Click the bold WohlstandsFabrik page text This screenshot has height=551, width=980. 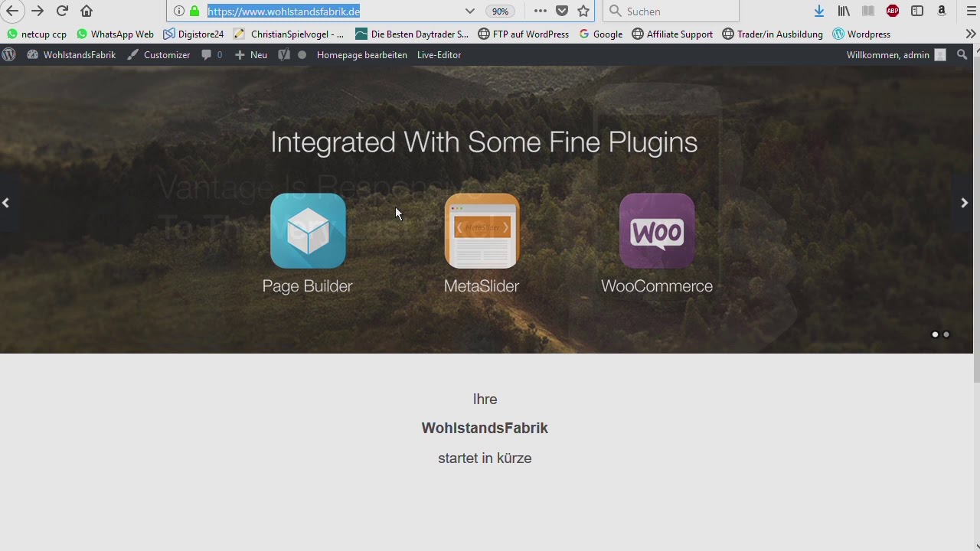[485, 428]
